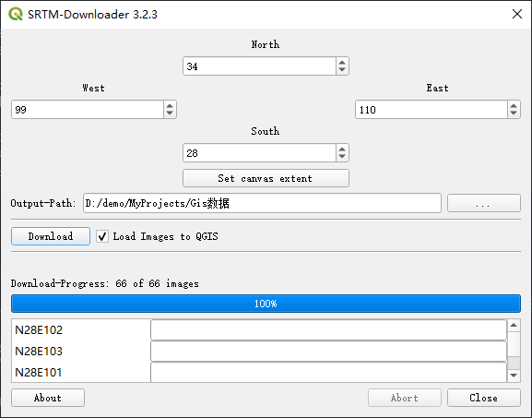This screenshot has width=532, height=418.
Task: Decrease the East value with down arrow
Action: click(514, 113)
